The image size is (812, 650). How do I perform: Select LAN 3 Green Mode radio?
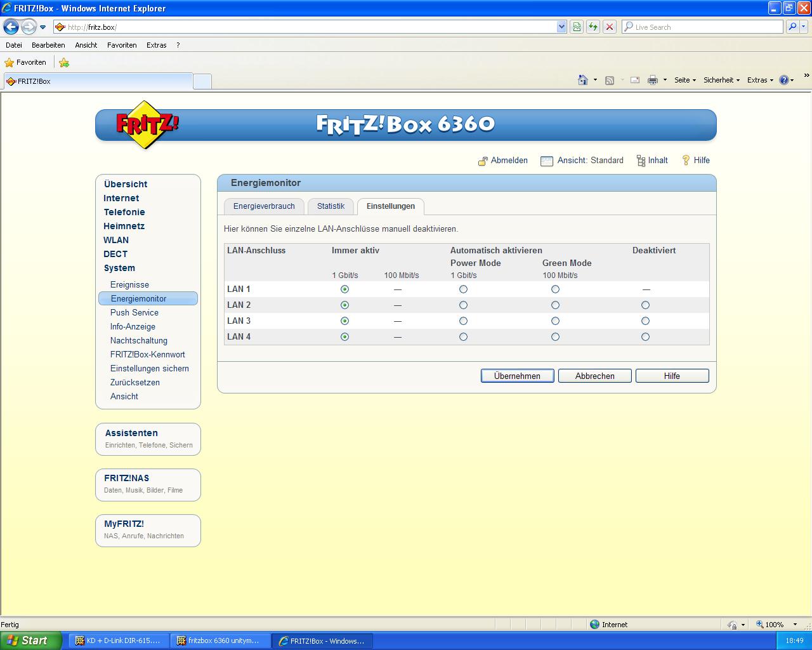pos(555,321)
